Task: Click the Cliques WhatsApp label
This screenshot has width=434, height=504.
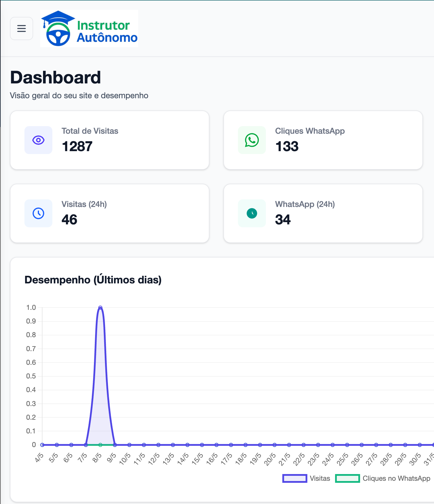Action: (310, 131)
